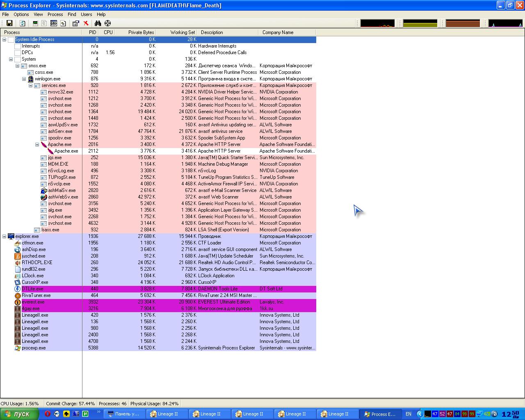Click the Refresh Now toolbar icon
The height and width of the screenshot is (420, 525).
[23, 23]
